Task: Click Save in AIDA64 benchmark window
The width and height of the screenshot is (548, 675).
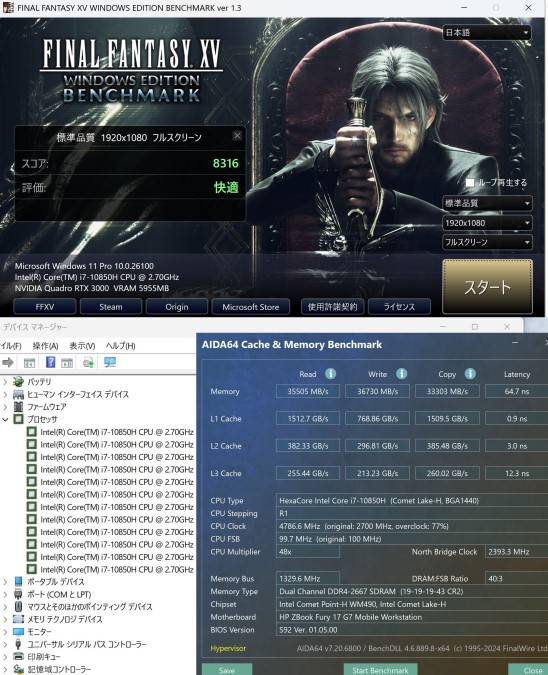Action: coord(227,669)
